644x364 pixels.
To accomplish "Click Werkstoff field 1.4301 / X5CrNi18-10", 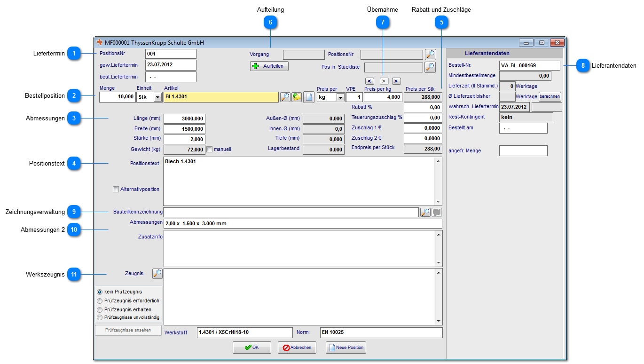I will pyautogui.click(x=245, y=332).
